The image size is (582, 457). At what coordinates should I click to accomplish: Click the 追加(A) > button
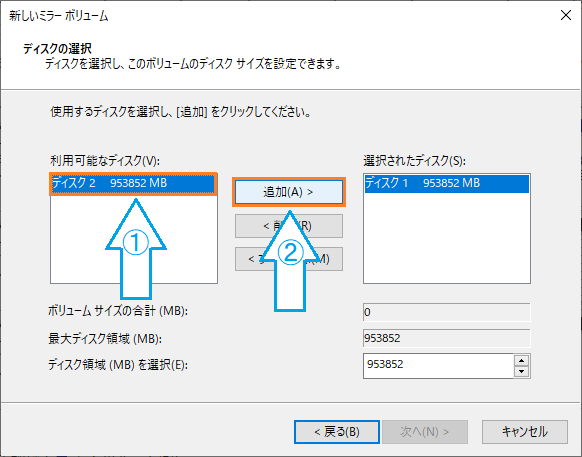pos(289,192)
